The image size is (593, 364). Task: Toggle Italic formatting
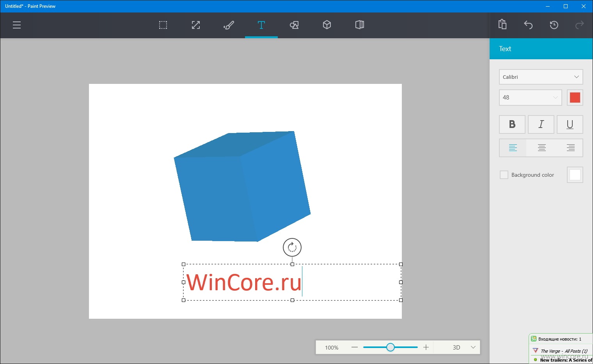(541, 124)
